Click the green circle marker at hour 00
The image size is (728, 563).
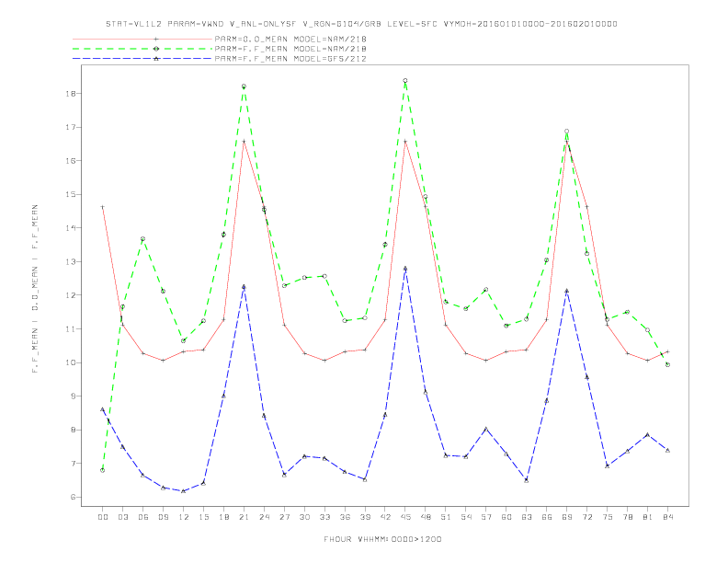(x=103, y=470)
